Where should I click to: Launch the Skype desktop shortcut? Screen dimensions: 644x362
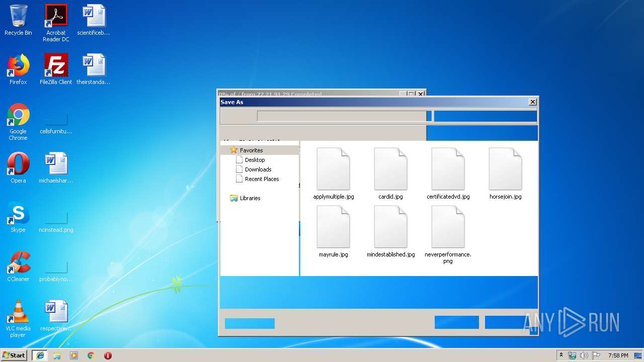18,217
